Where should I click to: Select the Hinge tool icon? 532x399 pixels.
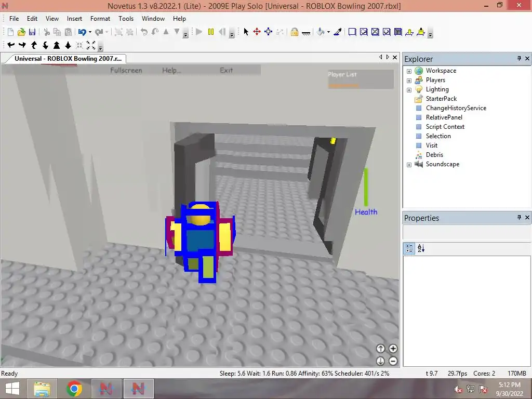409,32
